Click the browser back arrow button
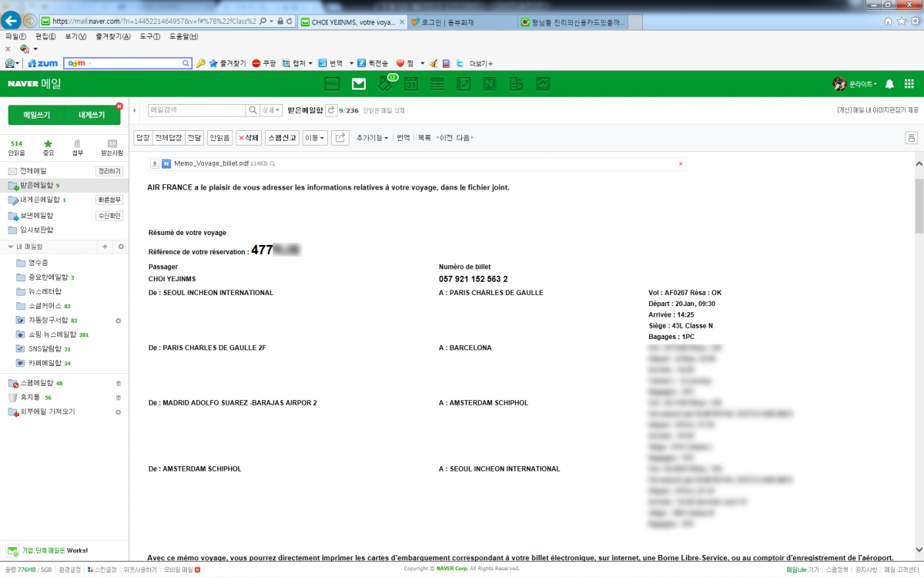924x578 pixels. tap(11, 20)
